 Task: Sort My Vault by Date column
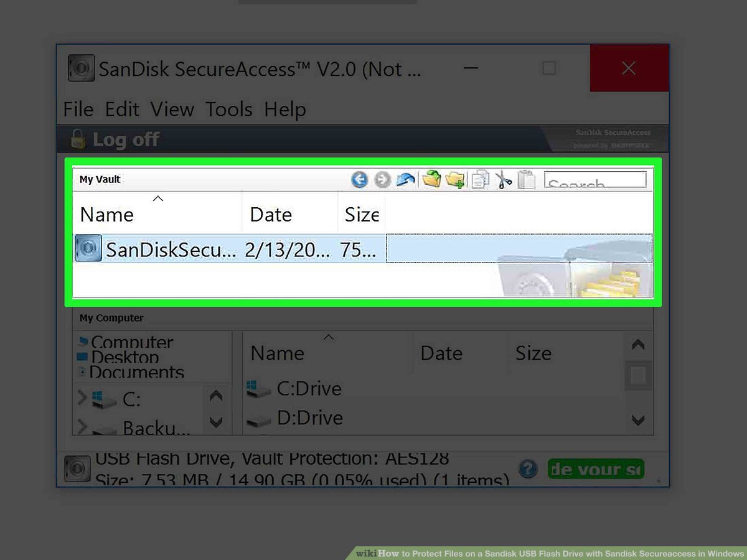tap(290, 214)
